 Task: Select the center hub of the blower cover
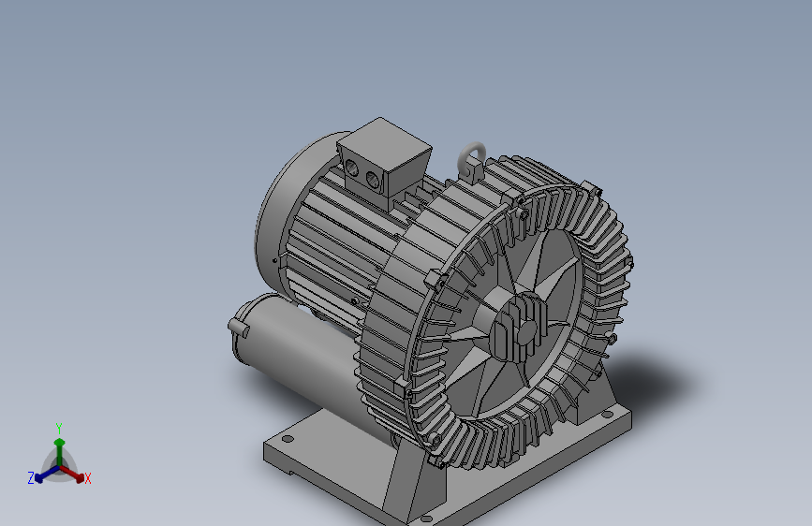click(520, 326)
